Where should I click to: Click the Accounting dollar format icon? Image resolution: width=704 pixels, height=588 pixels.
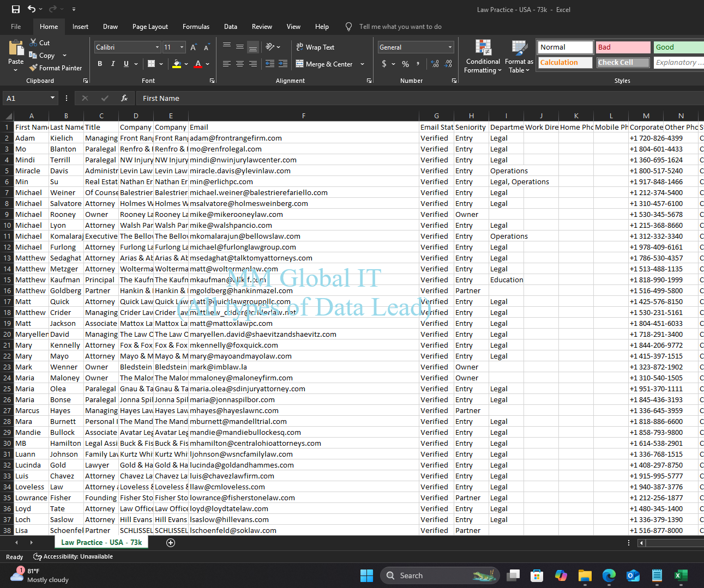click(x=384, y=64)
